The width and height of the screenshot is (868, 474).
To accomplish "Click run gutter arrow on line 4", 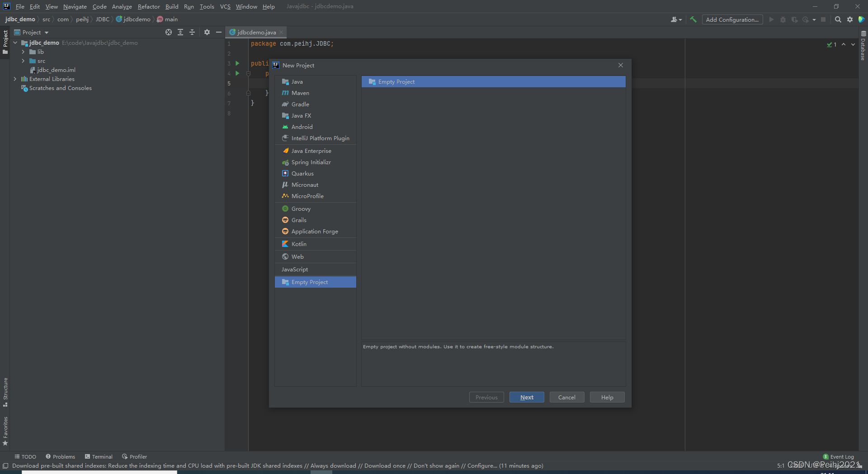I will (x=237, y=73).
